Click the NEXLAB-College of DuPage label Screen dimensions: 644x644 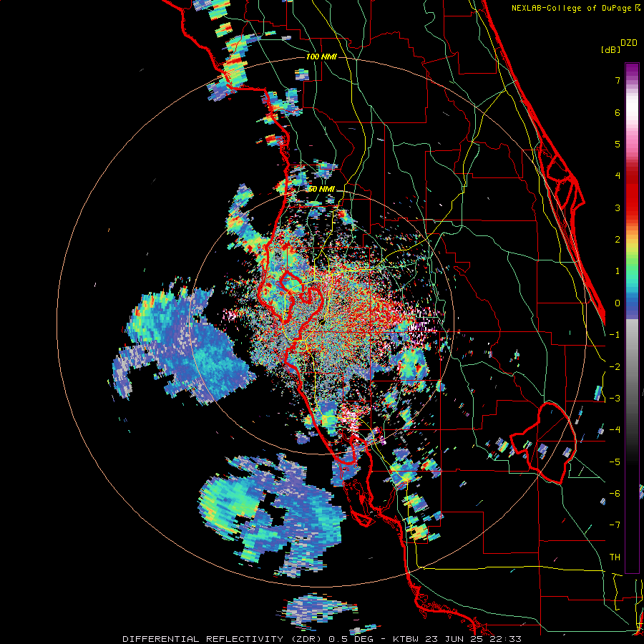pos(575,8)
